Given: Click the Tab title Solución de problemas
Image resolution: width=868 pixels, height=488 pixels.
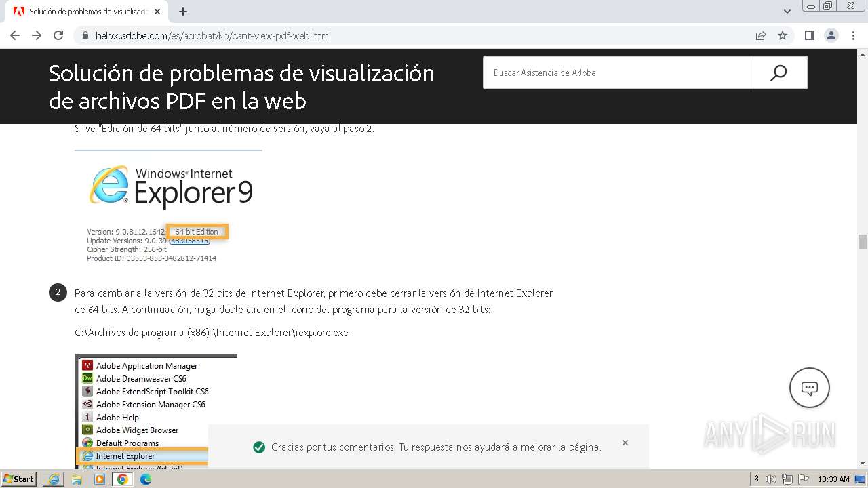Looking at the screenshot, I should [x=88, y=12].
